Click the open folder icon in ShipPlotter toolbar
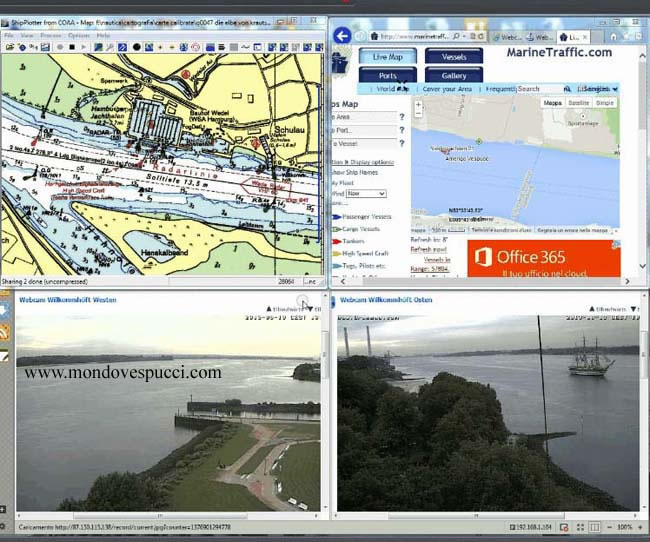The height and width of the screenshot is (542, 650). coord(10,47)
